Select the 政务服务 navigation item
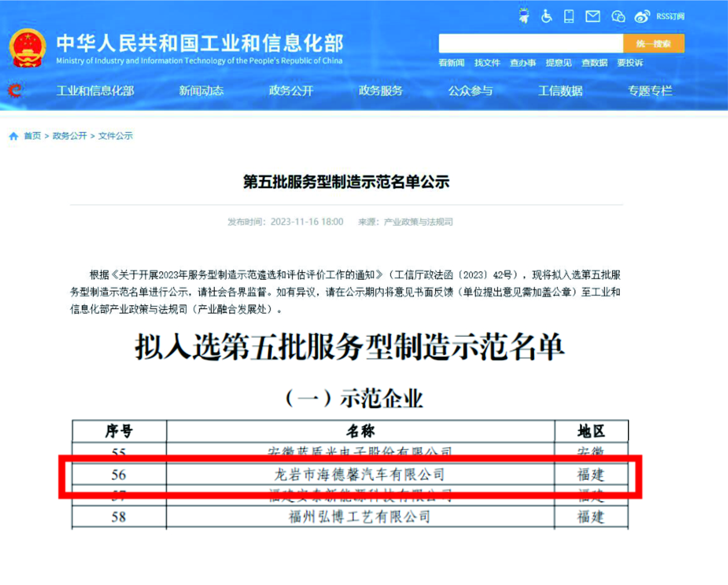The height and width of the screenshot is (585, 728). click(381, 90)
